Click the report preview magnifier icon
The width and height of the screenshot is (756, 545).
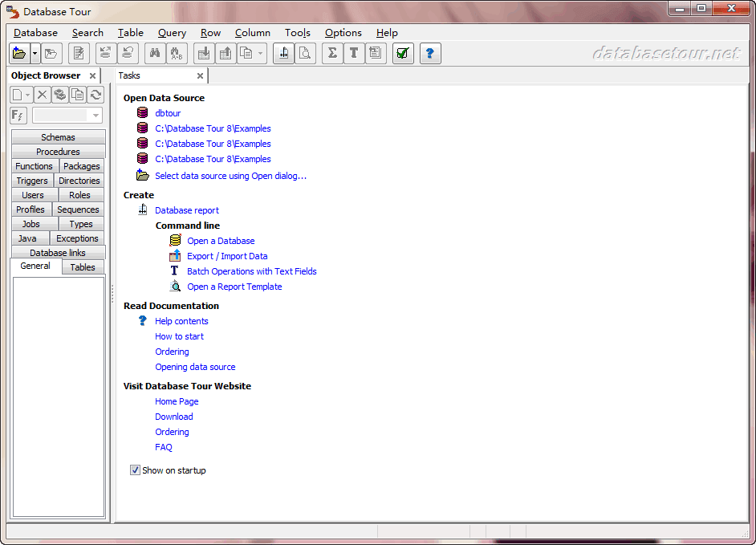pyautogui.click(x=305, y=54)
